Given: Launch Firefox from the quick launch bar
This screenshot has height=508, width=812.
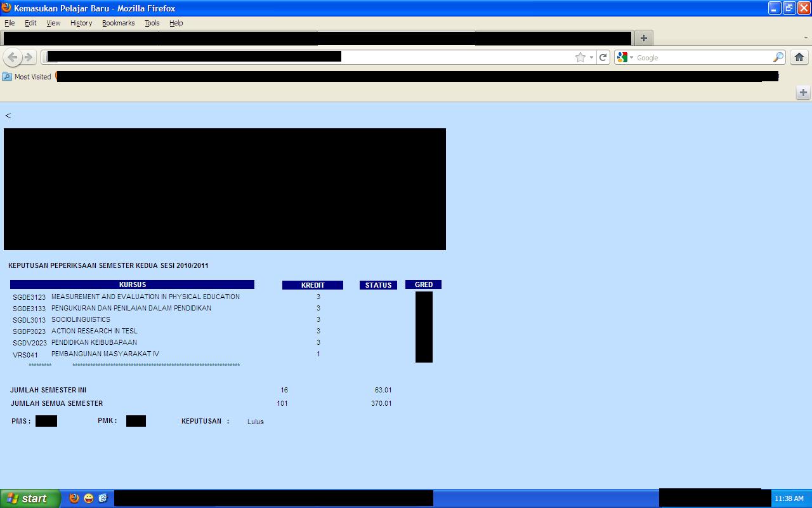Looking at the screenshot, I should point(74,498).
